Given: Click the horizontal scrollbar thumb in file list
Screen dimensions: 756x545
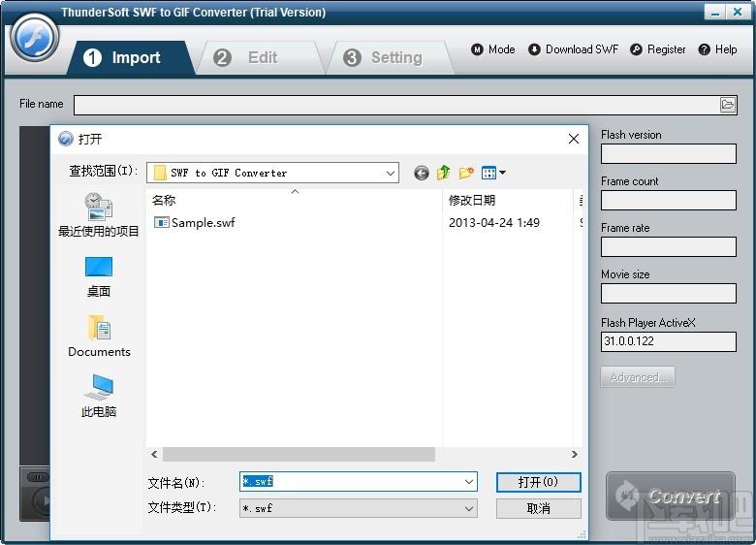Looking at the screenshot, I should (299, 454).
